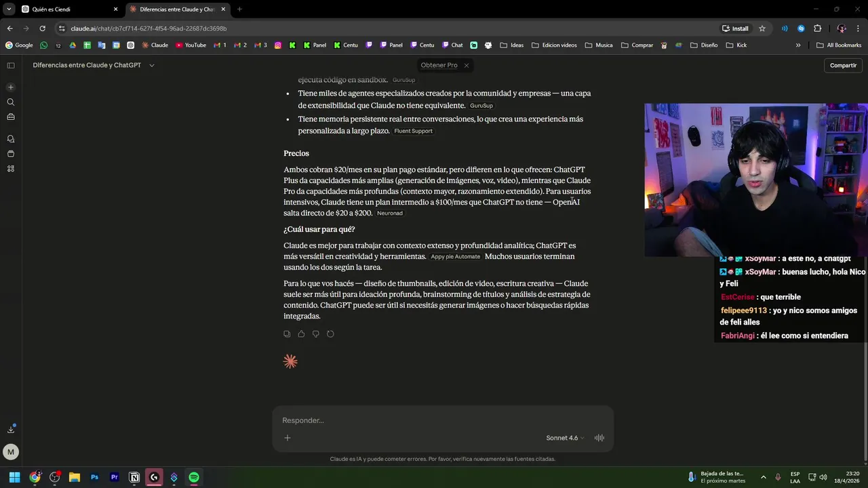Click the Install app button in address bar
868x488 pixels.
coord(735,28)
